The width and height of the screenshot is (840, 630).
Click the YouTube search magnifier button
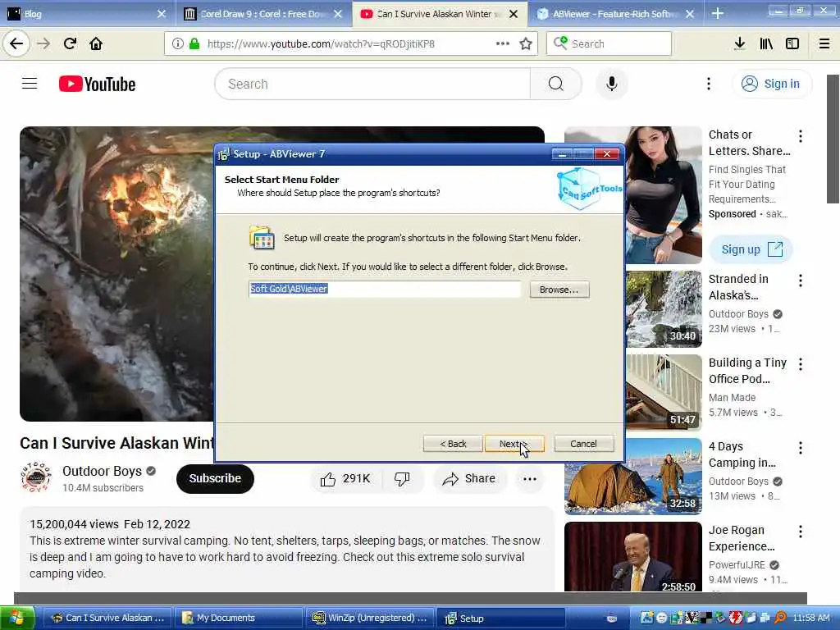tap(555, 84)
